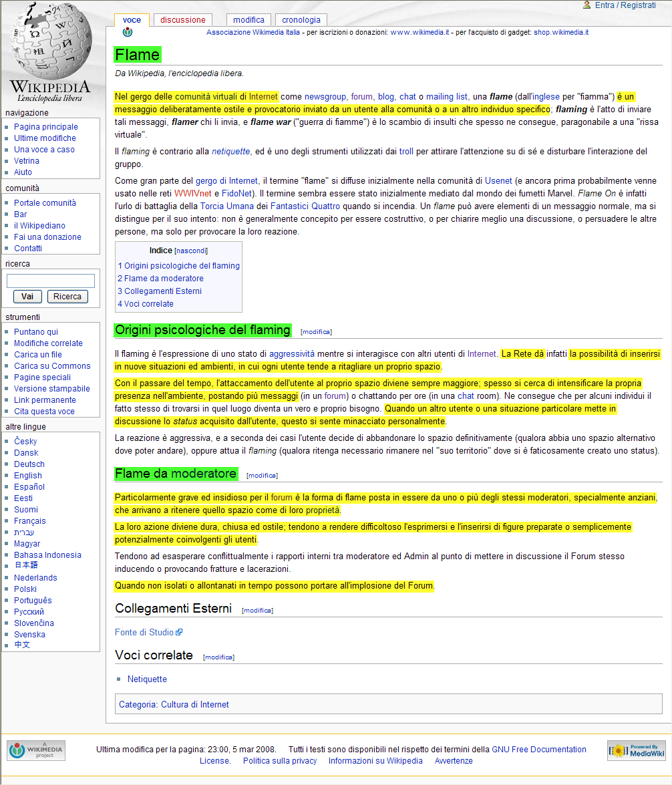Open the cronologia tab
Screen dimensions: 672x785
point(301,20)
